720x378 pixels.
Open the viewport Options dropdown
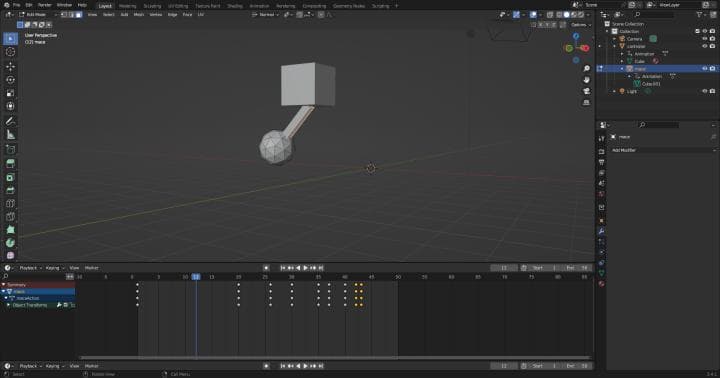(581, 25)
